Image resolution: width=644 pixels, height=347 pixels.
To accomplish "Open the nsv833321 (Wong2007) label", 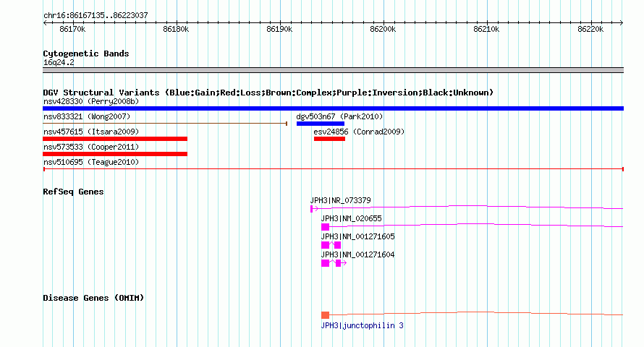I will pyautogui.click(x=87, y=116).
